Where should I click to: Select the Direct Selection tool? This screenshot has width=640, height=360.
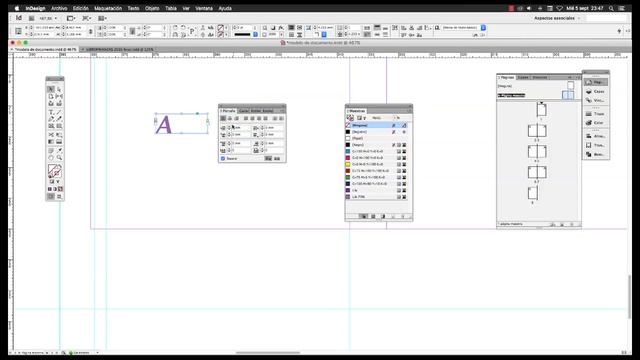[59, 89]
